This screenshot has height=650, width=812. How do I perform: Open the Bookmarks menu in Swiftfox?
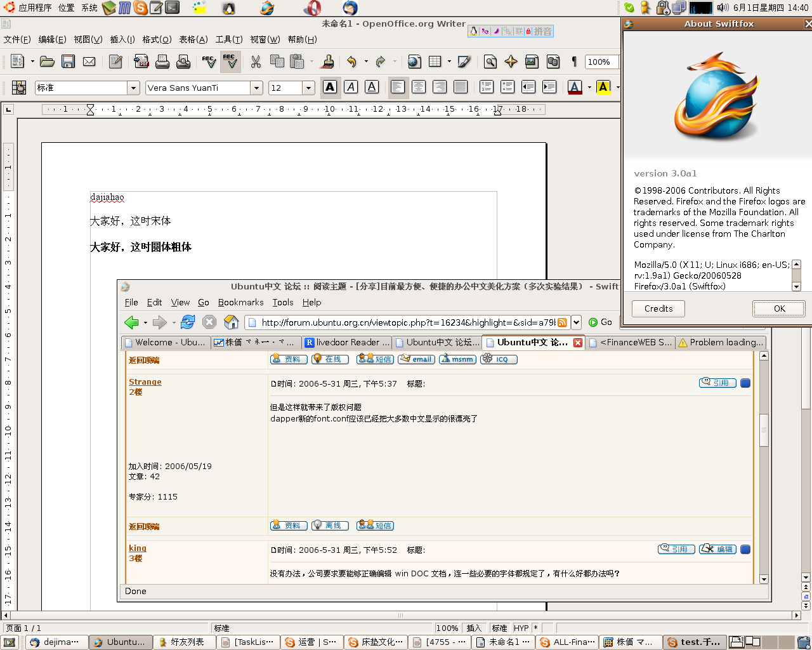(x=240, y=302)
